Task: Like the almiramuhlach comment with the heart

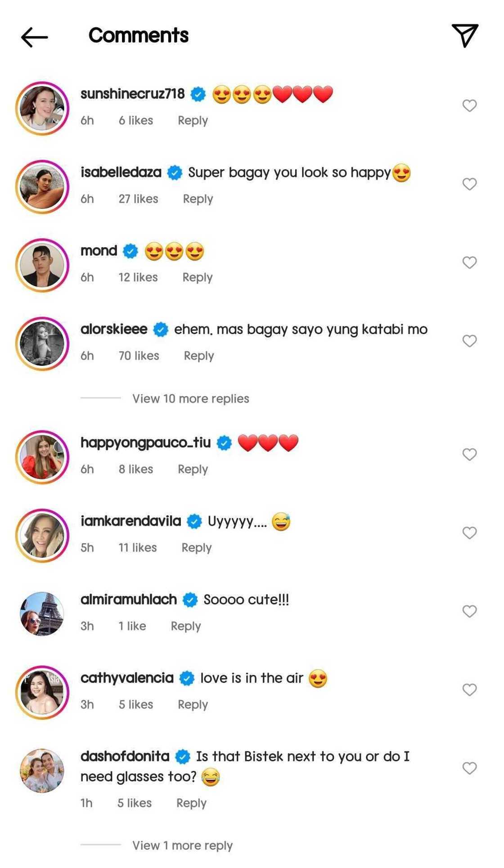Action: point(469,611)
